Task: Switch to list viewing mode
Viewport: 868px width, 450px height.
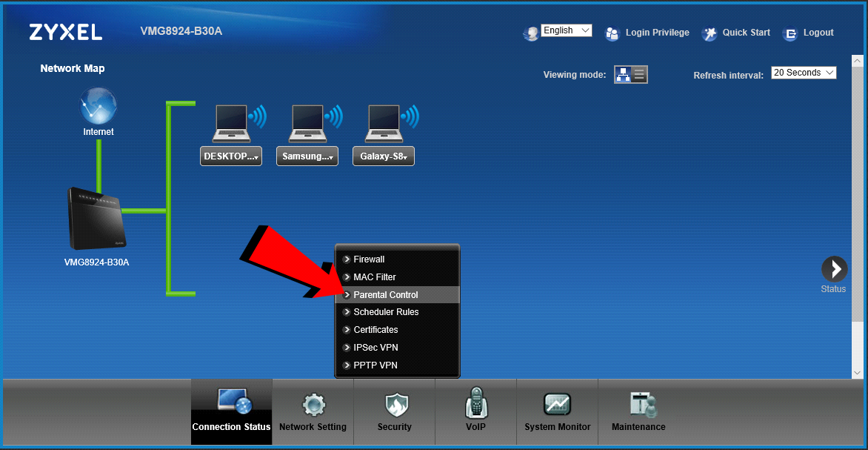Action: 639,74
